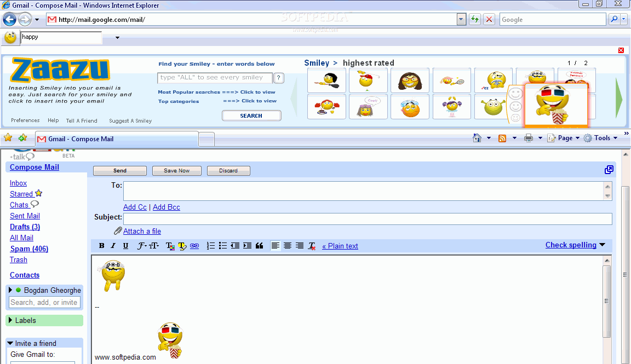Open Zaazu Preferences
The width and height of the screenshot is (631, 364).
tap(25, 120)
